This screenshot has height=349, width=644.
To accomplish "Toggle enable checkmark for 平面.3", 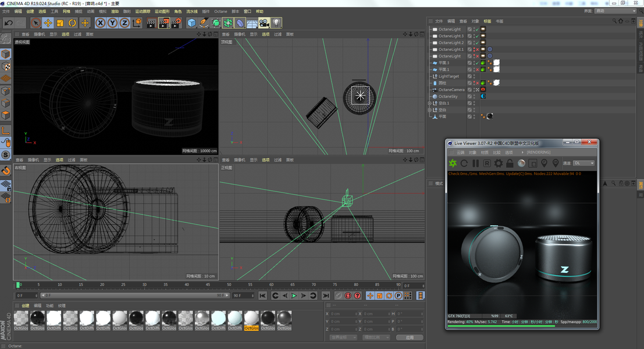I will (x=477, y=63).
